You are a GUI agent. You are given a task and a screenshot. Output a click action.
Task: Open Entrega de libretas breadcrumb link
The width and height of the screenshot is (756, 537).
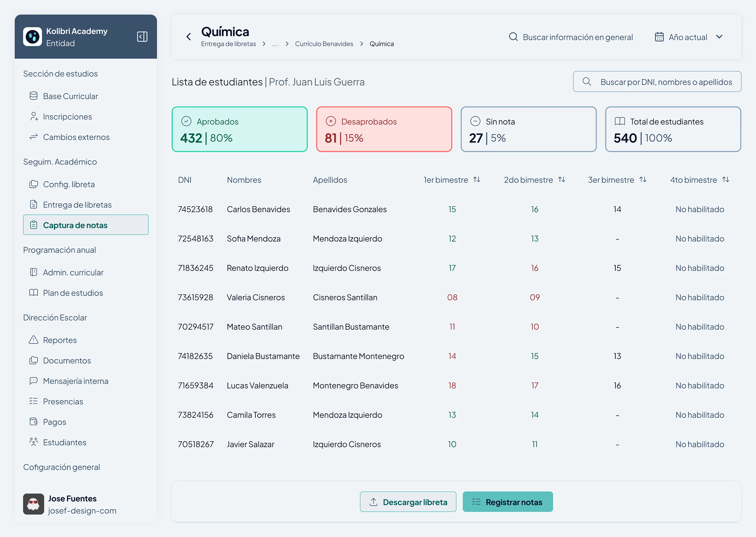pos(228,44)
